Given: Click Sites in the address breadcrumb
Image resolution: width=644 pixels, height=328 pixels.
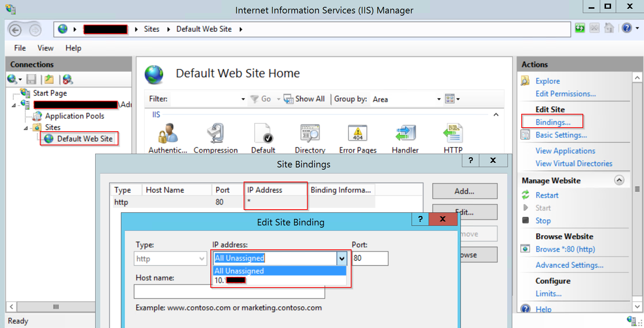Looking at the screenshot, I should [151, 29].
